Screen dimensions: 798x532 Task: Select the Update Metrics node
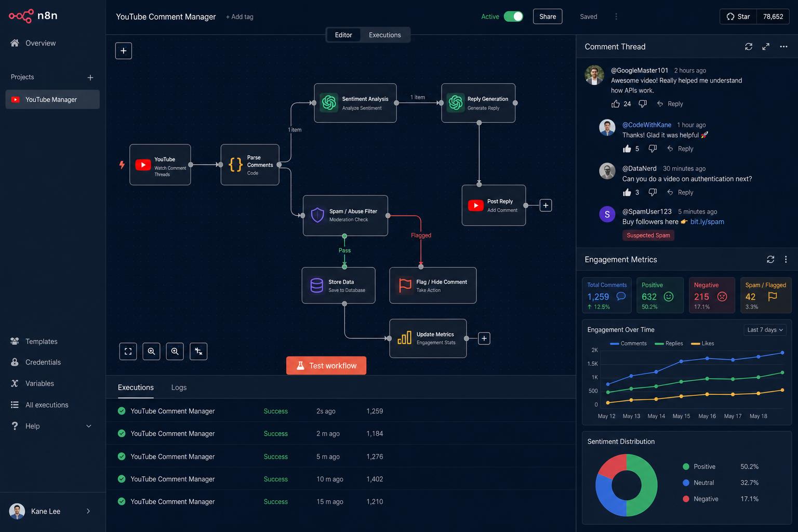pos(428,338)
